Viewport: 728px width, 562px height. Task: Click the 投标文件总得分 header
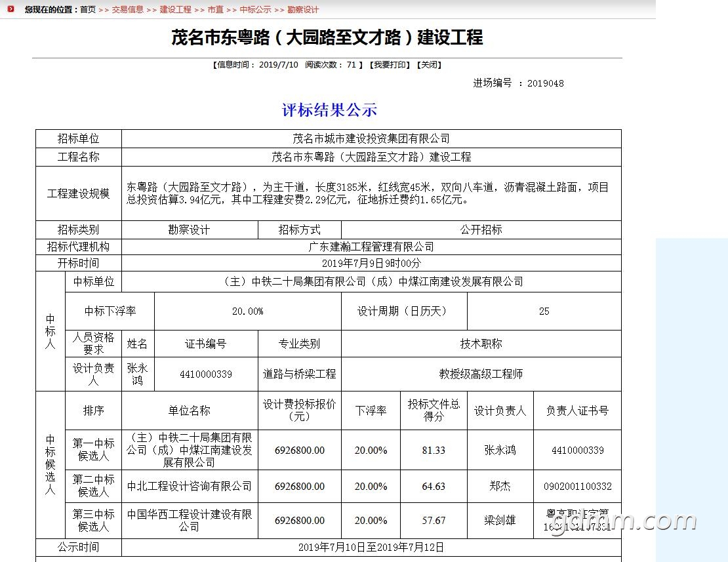(434, 411)
